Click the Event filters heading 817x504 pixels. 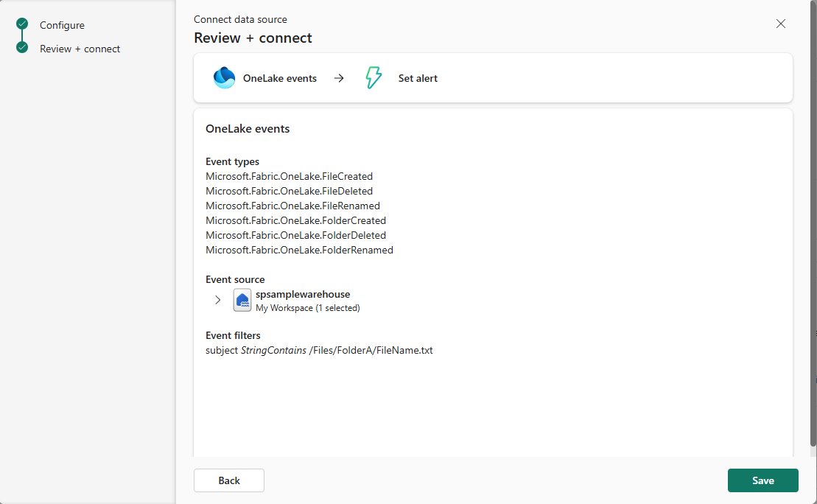(233, 335)
